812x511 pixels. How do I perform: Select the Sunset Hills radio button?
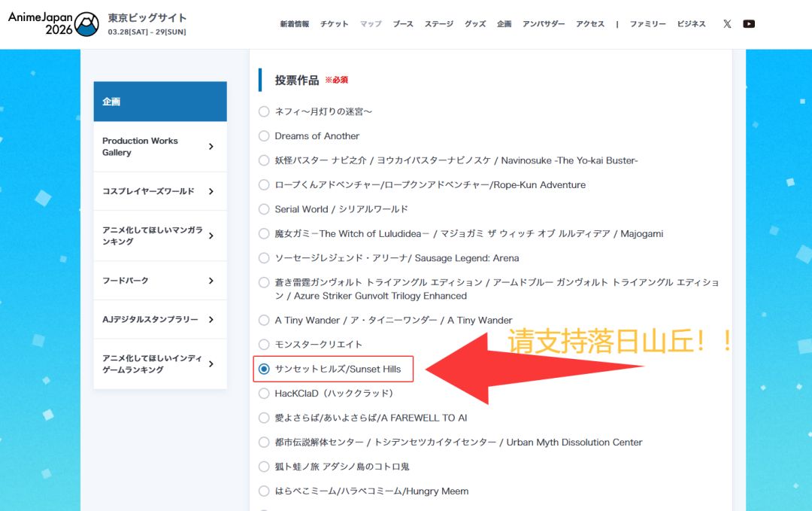(x=264, y=369)
